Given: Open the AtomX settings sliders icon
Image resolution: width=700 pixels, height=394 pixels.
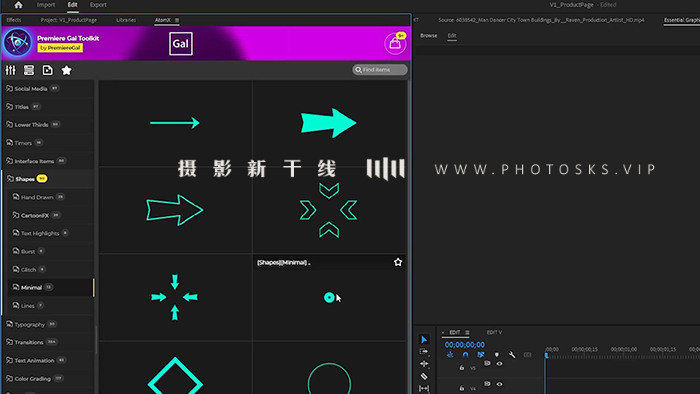Looking at the screenshot, I should pyautogui.click(x=10, y=70).
